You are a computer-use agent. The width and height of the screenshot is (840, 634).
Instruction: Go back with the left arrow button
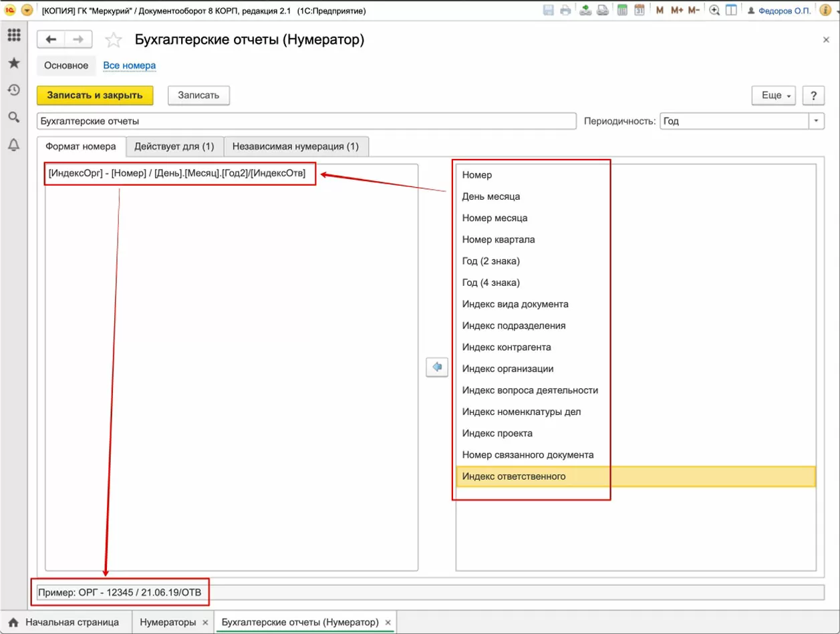[51, 40]
